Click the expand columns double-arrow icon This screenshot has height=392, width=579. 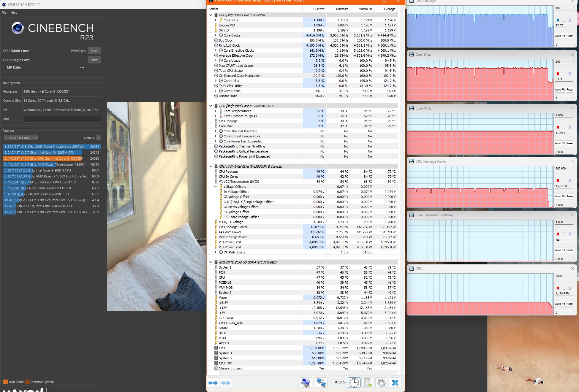pyautogui.click(x=213, y=383)
